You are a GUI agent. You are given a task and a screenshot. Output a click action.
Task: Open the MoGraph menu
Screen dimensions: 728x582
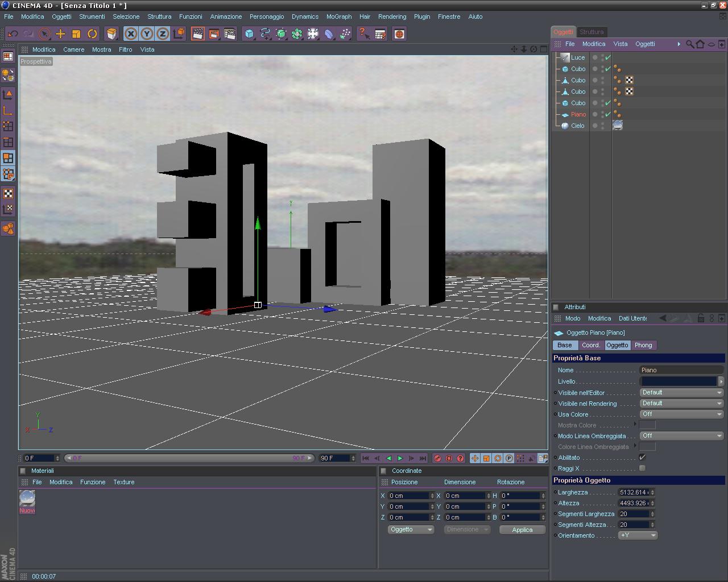click(x=339, y=16)
